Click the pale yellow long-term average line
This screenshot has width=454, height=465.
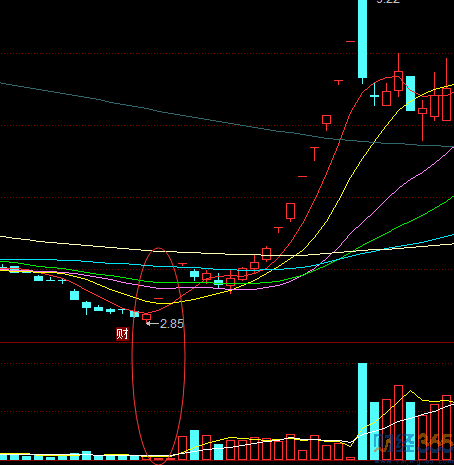[x=100, y=246]
